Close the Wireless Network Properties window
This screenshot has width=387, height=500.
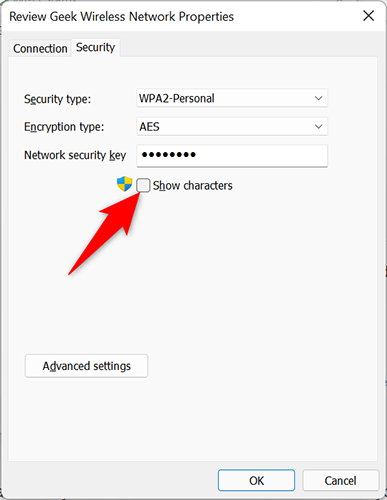[368, 16]
